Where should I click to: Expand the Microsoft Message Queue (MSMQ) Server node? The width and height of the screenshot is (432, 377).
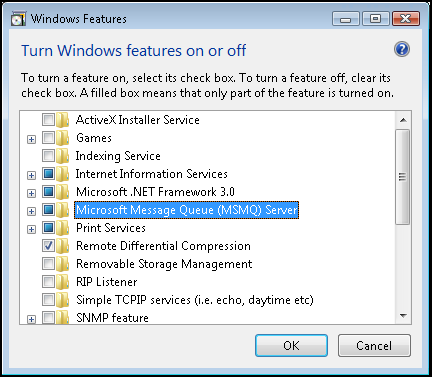coord(31,211)
